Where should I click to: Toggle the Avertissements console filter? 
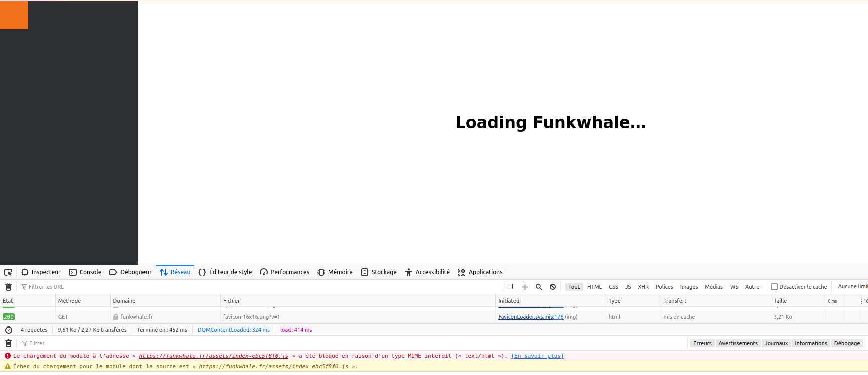738,343
